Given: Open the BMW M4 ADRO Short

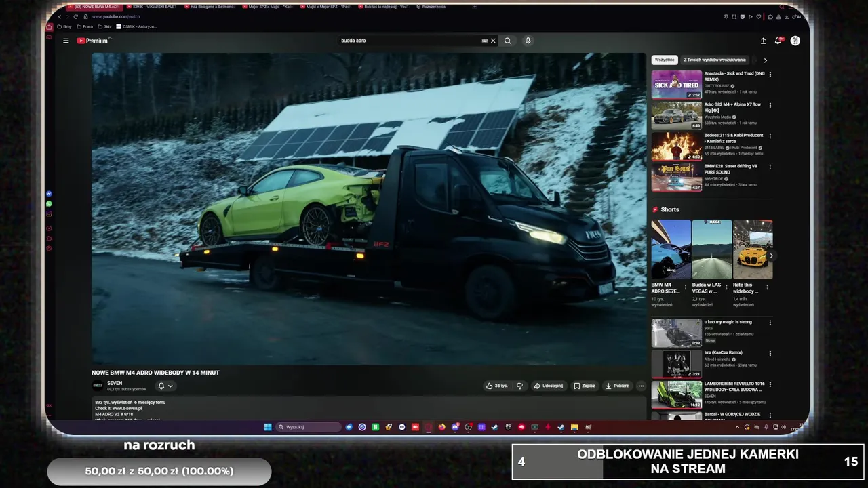Looking at the screenshot, I should tap(671, 249).
